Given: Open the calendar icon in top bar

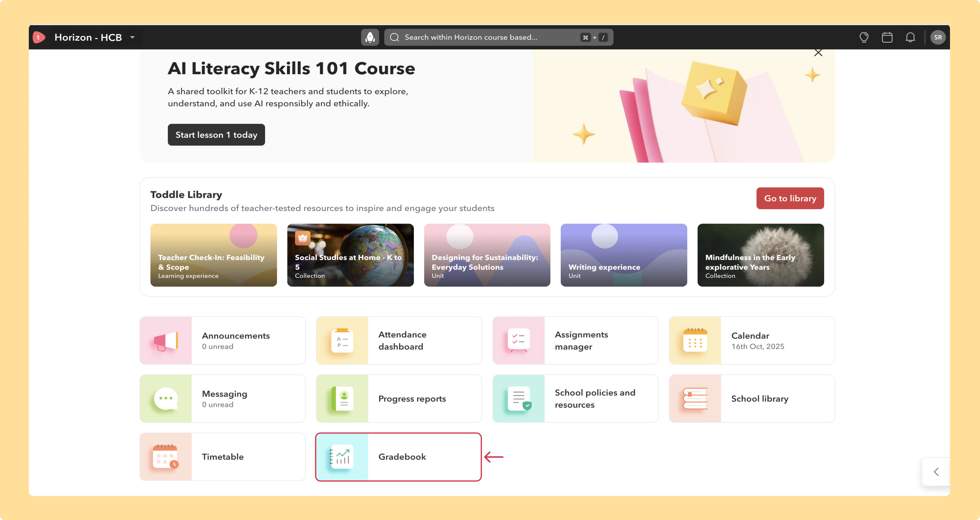Looking at the screenshot, I should point(887,37).
